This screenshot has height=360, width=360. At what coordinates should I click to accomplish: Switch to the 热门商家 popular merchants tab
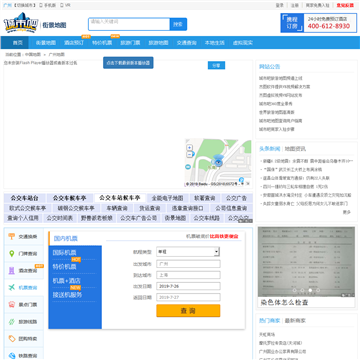pos(270,320)
